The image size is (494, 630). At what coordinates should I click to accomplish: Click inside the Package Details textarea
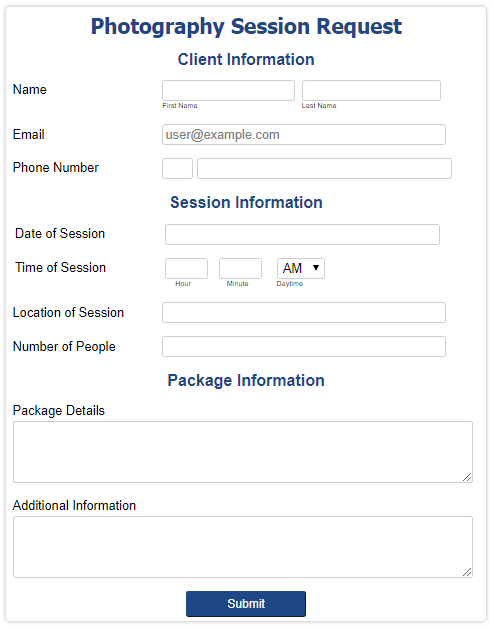[243, 452]
